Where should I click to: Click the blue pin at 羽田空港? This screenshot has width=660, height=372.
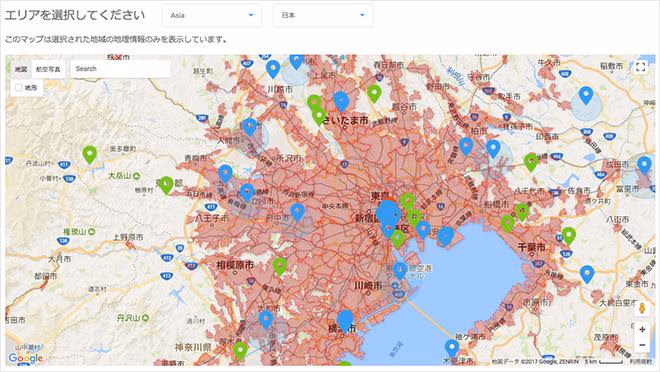399,270
